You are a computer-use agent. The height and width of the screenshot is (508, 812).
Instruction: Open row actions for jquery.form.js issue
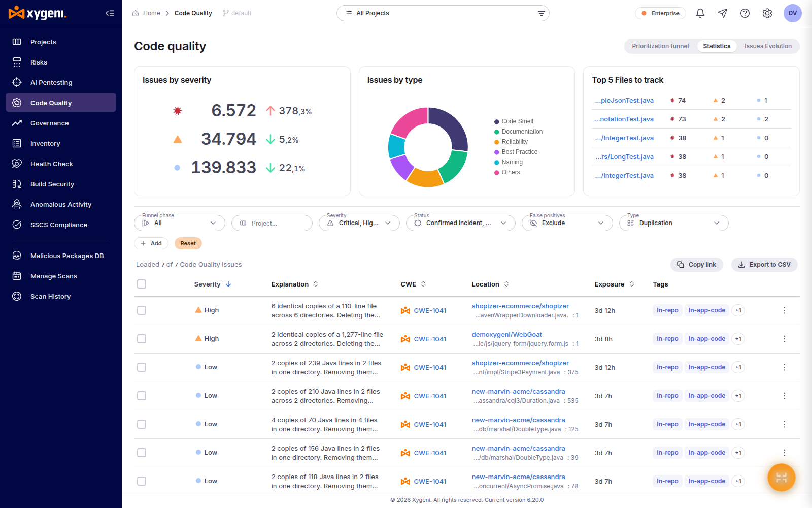pos(785,339)
